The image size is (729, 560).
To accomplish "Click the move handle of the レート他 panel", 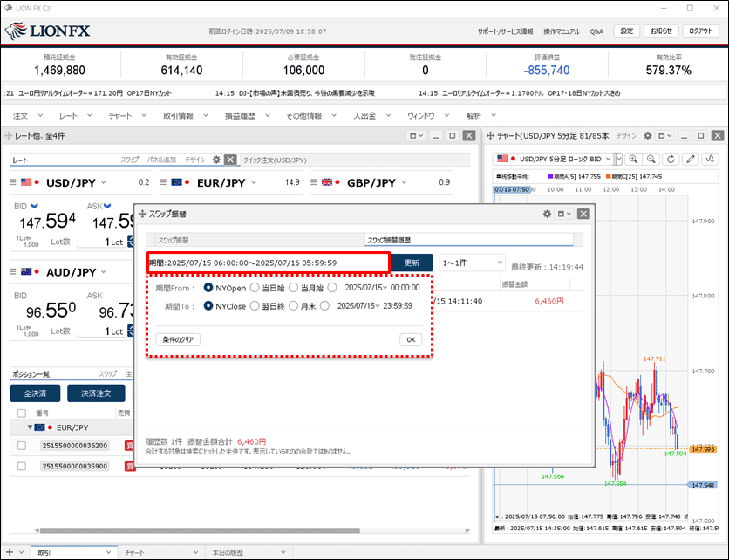I will pyautogui.click(x=8, y=136).
